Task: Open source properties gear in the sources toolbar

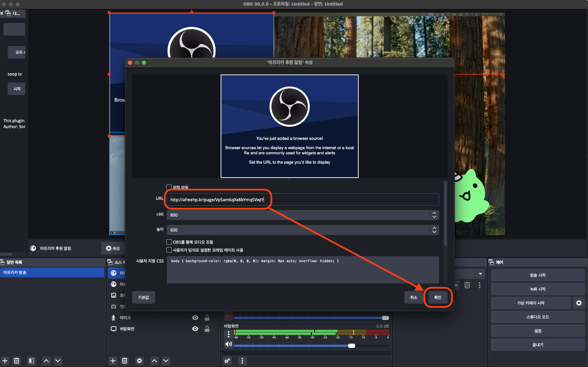Action: coord(139,361)
